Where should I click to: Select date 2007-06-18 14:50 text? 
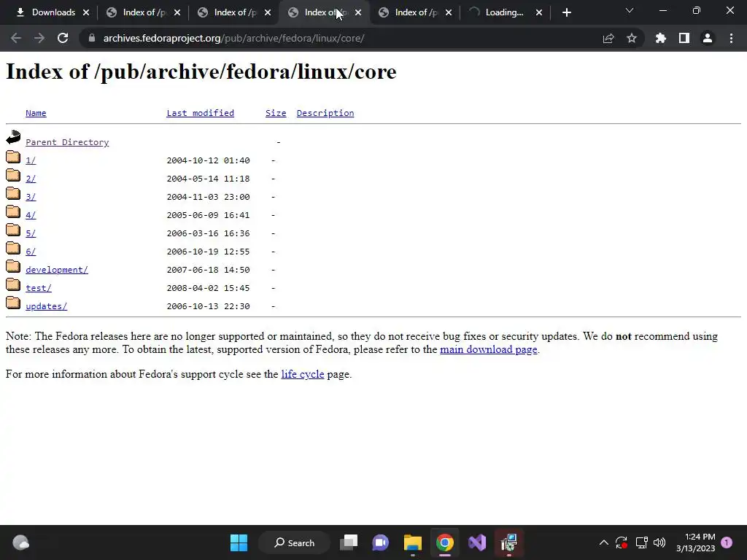coord(208,270)
